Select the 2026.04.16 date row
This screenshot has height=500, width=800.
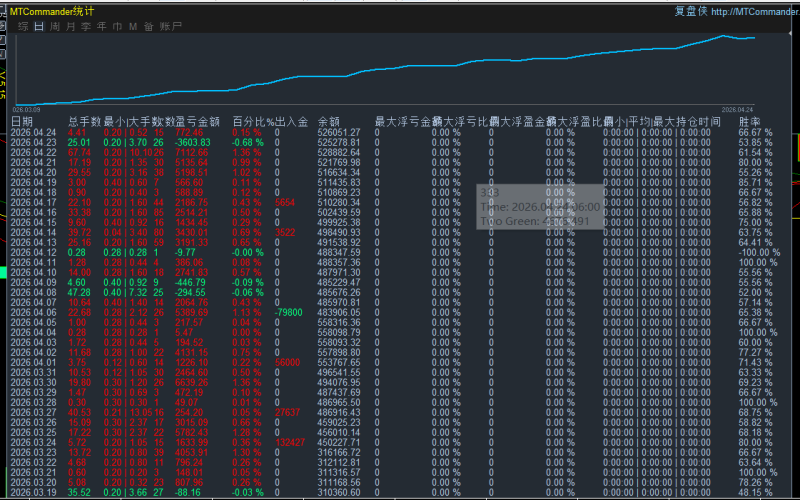pos(33,213)
